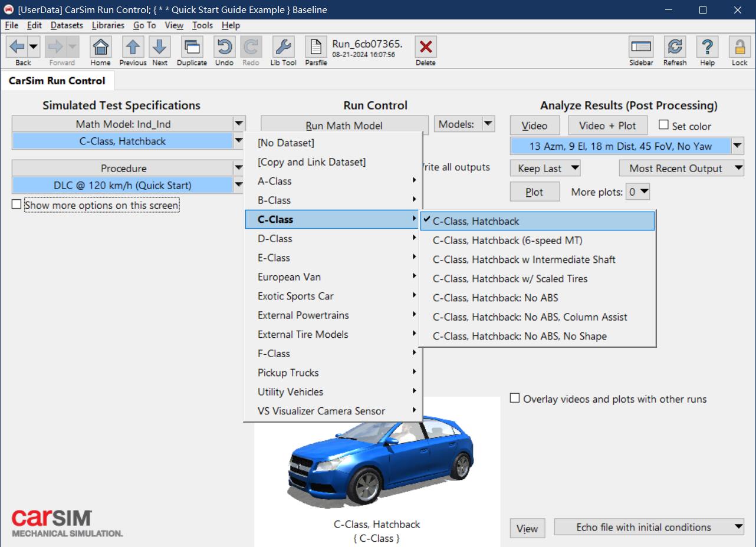
Task: Expand the D-Class submenu
Action: (x=333, y=238)
